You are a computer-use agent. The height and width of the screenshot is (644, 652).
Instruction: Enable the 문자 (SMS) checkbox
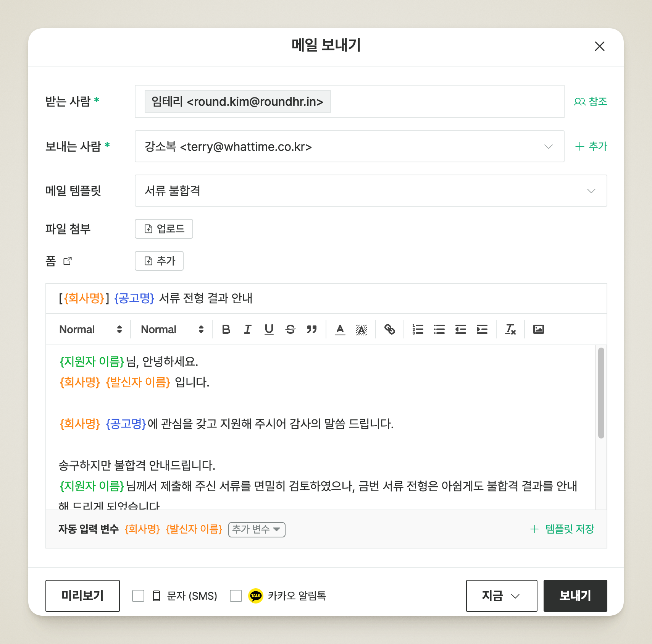tap(138, 596)
